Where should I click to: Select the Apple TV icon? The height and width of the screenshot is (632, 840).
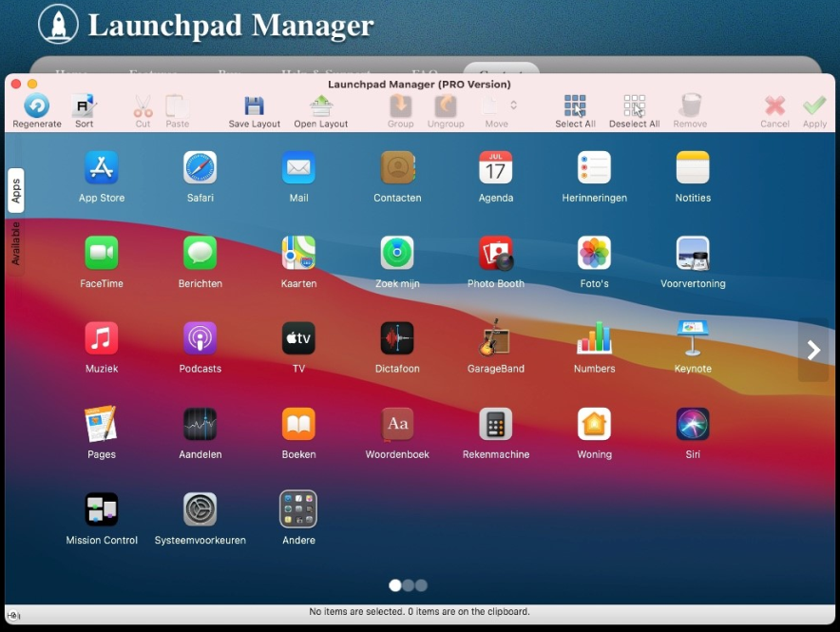[298, 338]
